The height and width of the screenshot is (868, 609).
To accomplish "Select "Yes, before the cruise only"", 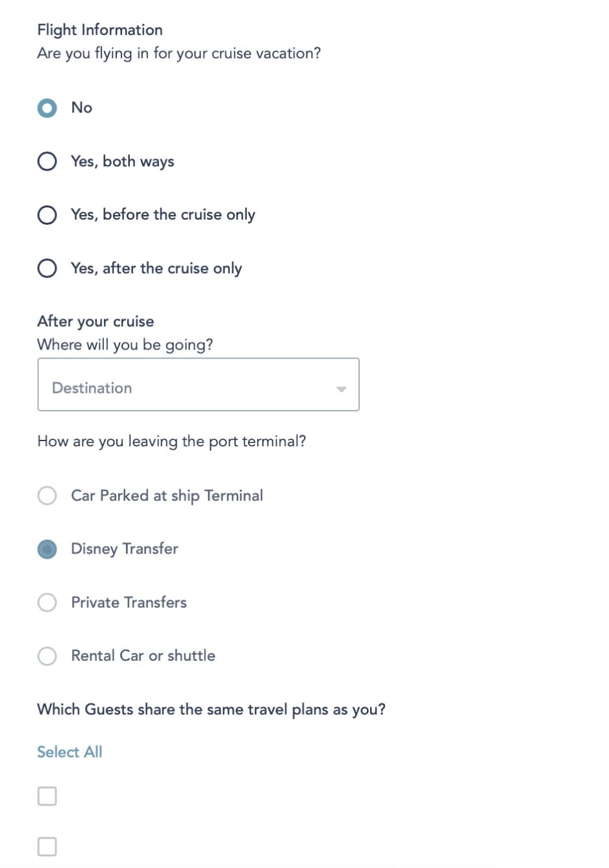I will point(47,214).
